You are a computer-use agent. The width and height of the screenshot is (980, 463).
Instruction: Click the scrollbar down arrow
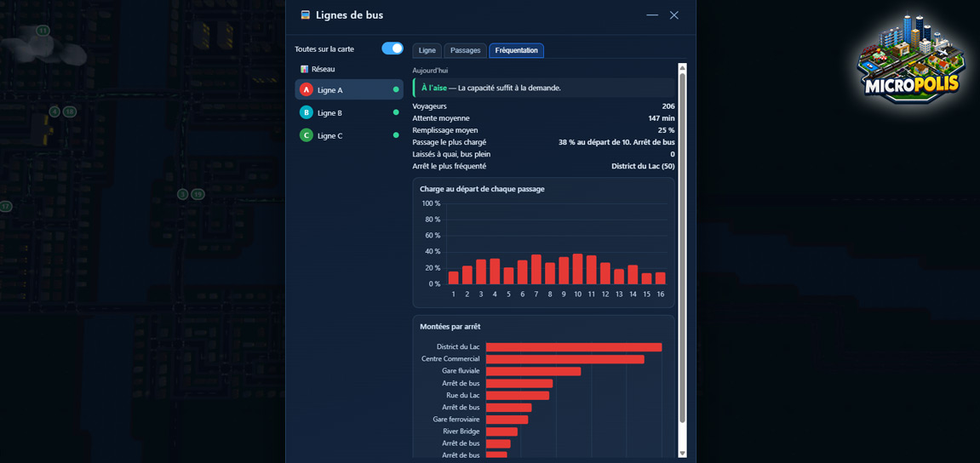[x=683, y=454]
